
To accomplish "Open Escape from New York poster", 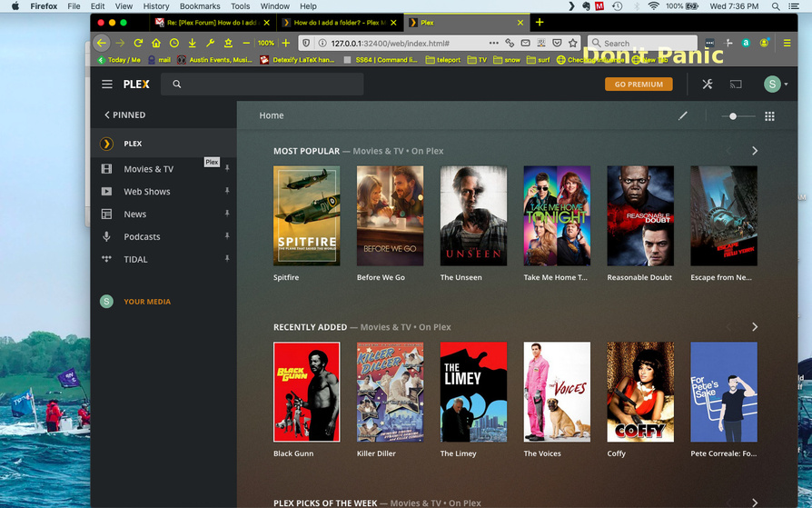I will tap(724, 215).
